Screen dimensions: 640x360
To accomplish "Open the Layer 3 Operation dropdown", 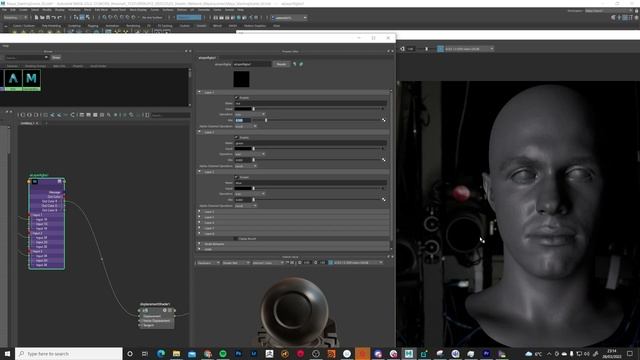I will [250, 194].
